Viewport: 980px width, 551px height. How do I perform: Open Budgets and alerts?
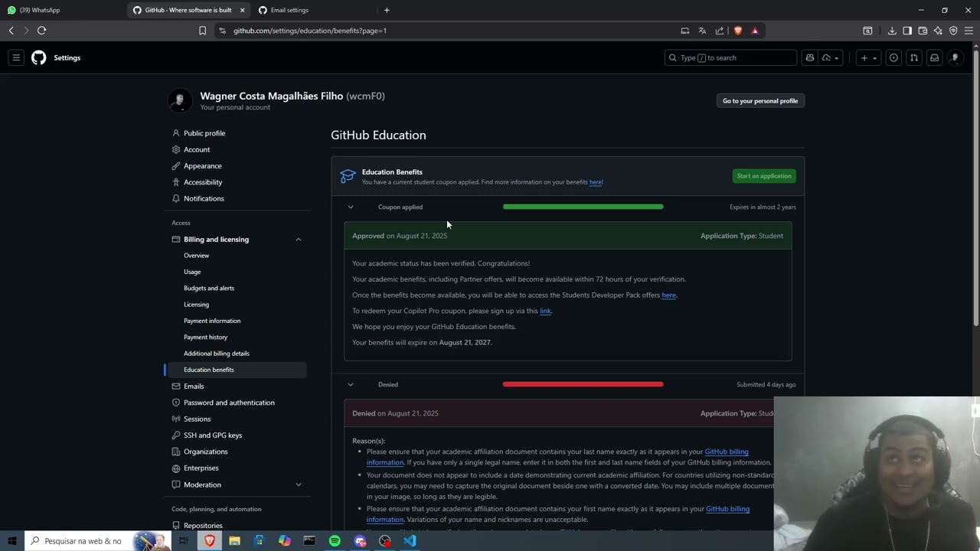coord(209,288)
